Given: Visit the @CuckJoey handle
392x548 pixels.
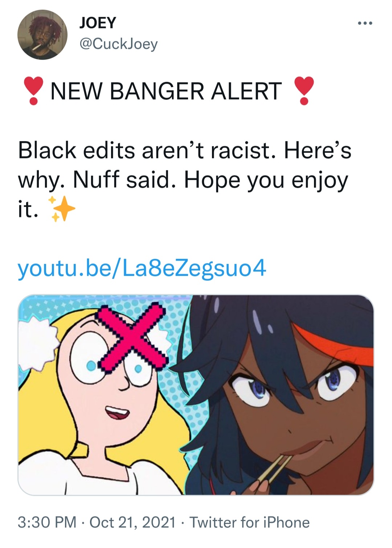Looking at the screenshot, I should [x=118, y=44].
